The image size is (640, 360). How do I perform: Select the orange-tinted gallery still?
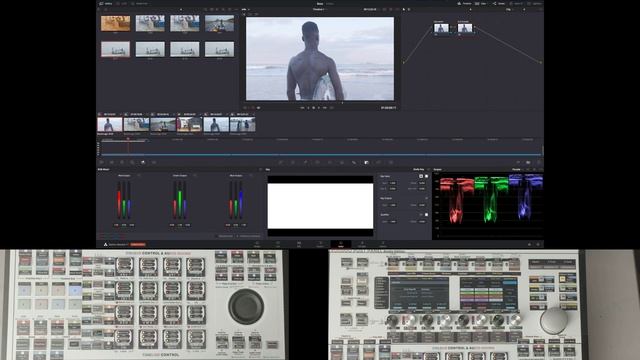[116, 23]
